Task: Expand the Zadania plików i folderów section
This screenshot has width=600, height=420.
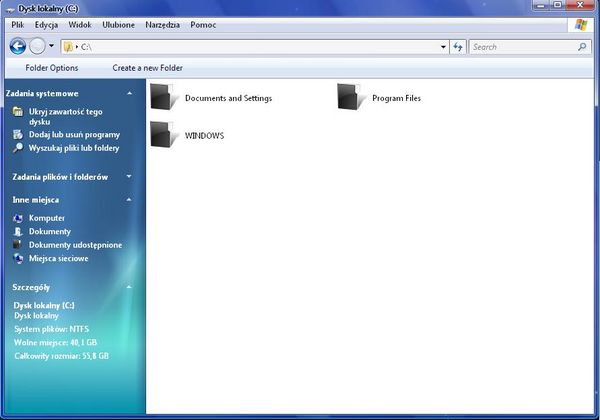Action: click(129, 177)
